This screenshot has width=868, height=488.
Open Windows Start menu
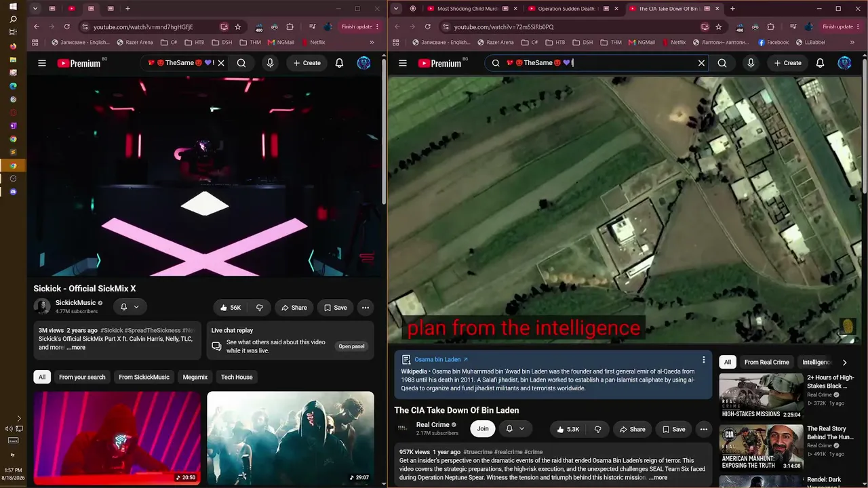coord(13,7)
